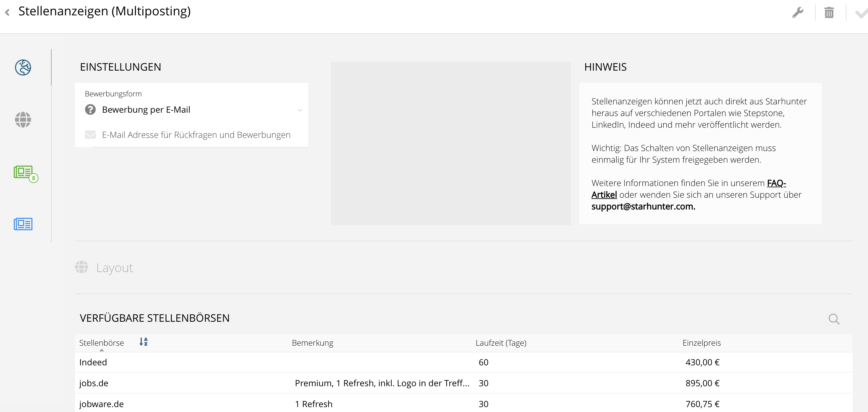Open green newspaper icon with badge 8

pos(24,172)
